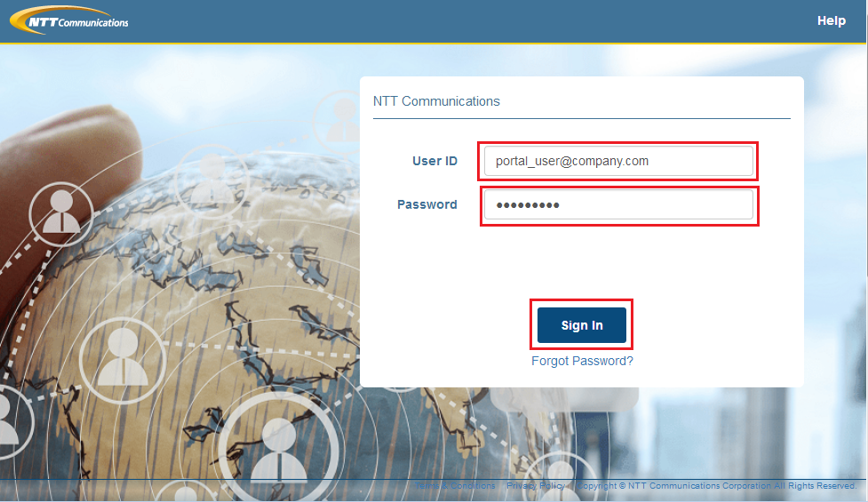Focus the User ID input field
The height and width of the screenshot is (502, 868).
[618, 161]
